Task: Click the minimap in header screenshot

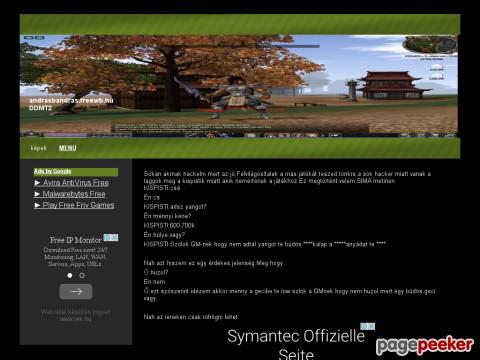Action: [x=430, y=45]
